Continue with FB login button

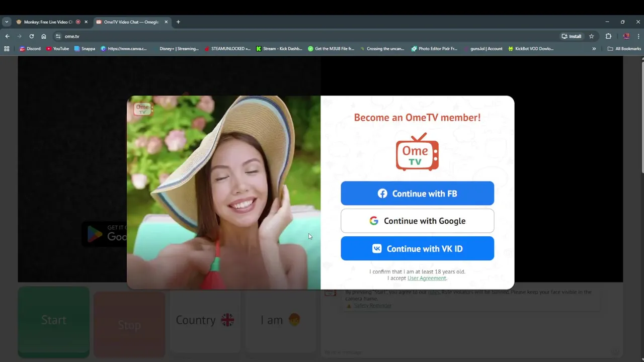tap(417, 194)
